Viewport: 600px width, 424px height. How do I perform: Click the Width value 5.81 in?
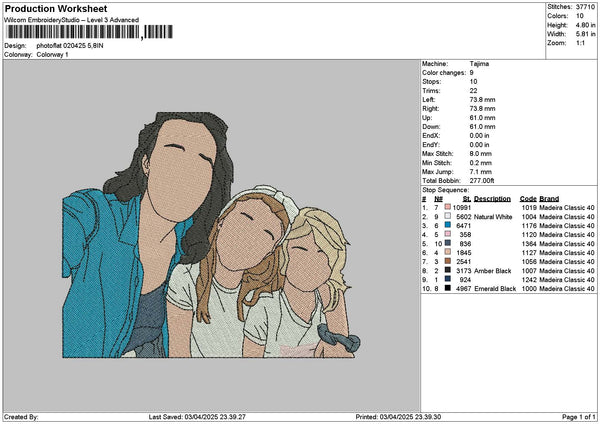click(585, 34)
